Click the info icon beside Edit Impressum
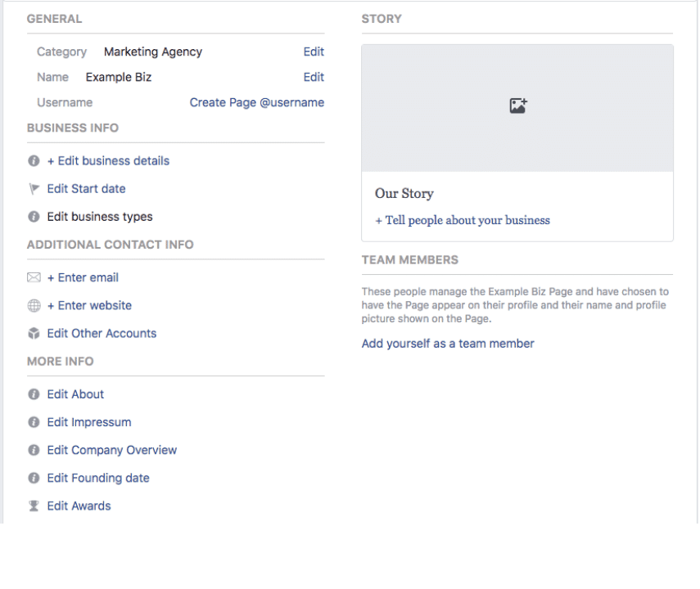Image resolution: width=700 pixels, height=589 pixels. (33, 422)
